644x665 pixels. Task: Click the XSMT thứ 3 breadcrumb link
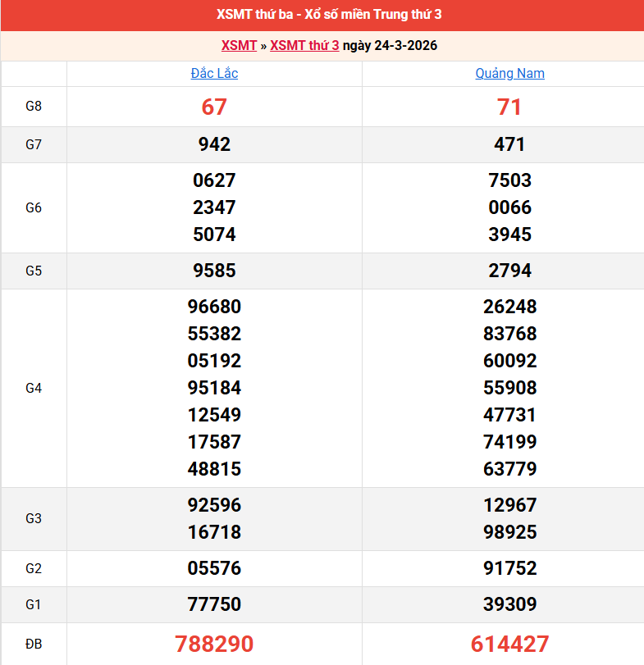[304, 45]
